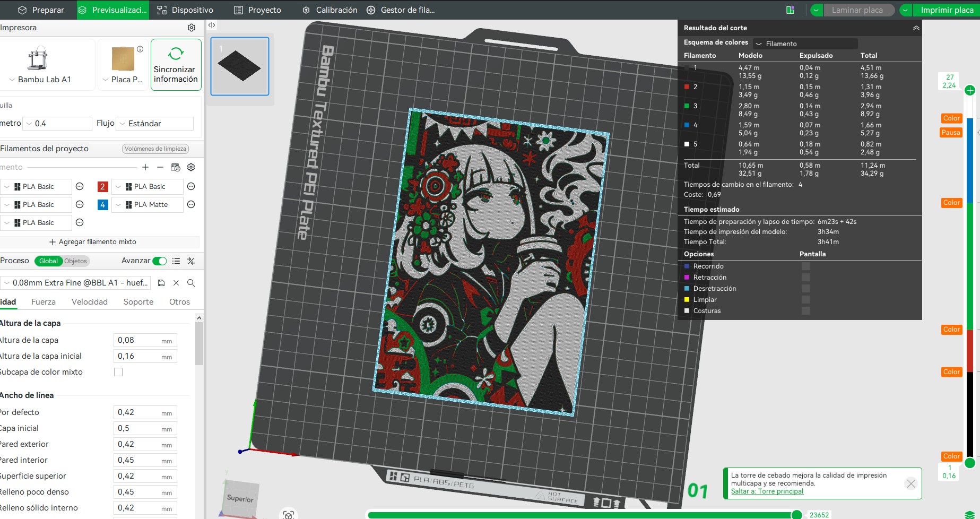
Task: Close the torre de cebado notification
Action: tap(911, 483)
